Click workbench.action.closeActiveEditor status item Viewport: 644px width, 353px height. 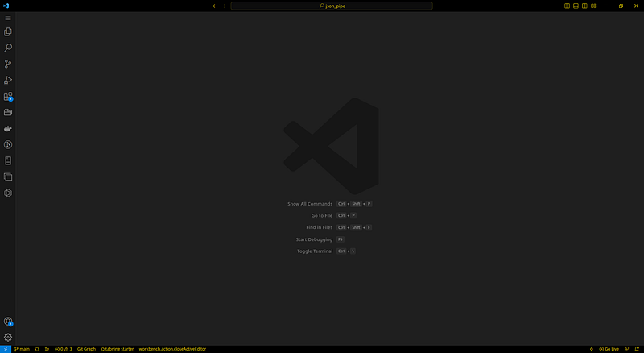172,349
